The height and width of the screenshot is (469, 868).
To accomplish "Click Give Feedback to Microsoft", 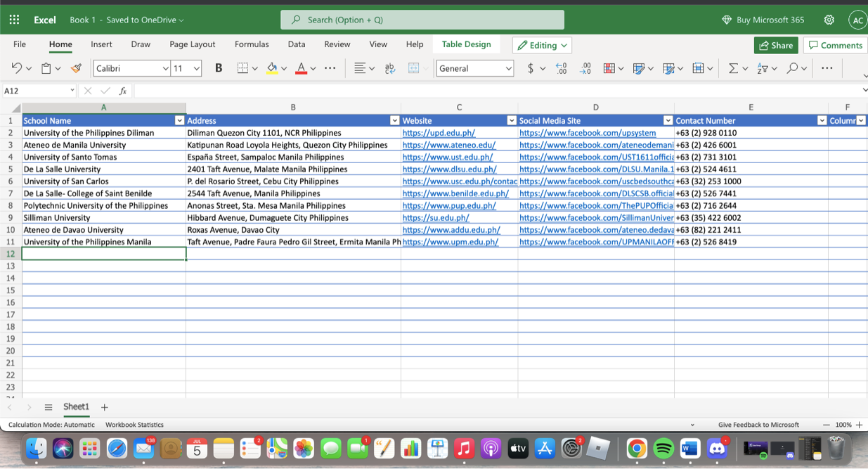I will click(x=758, y=425).
